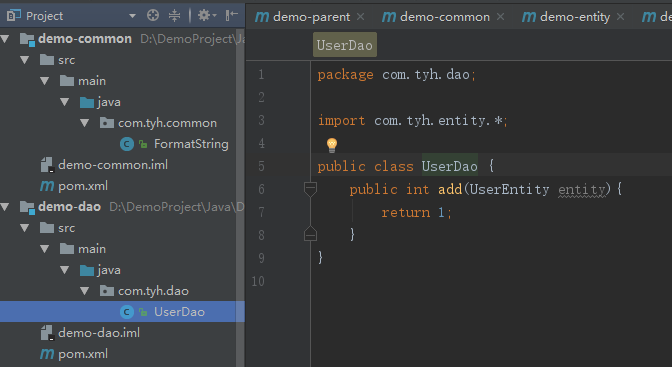The height and width of the screenshot is (367, 672).
Task: Click the demo-common.iml file icon
Action: click(47, 165)
